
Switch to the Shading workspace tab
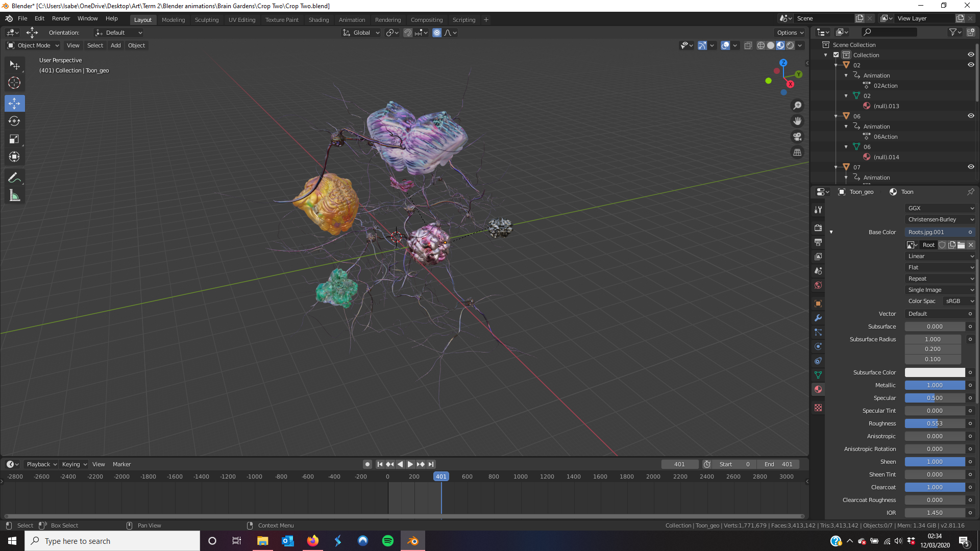(318, 20)
